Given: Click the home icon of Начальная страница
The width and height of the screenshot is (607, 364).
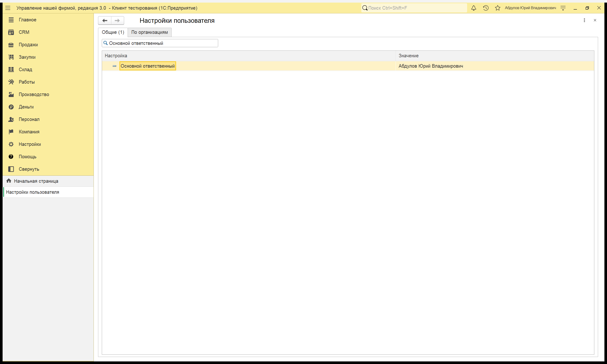Looking at the screenshot, I should coord(9,181).
